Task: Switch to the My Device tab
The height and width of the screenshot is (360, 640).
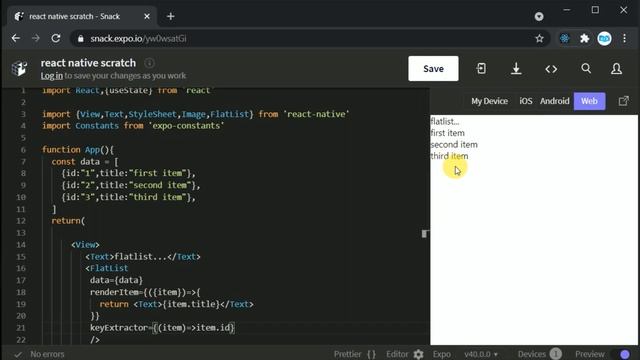Action: (x=489, y=101)
